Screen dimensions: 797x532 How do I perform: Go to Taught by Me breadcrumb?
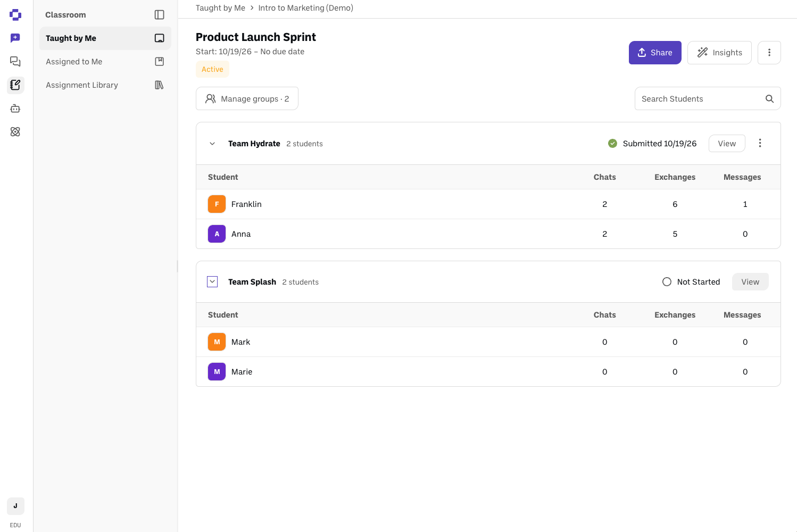click(220, 8)
